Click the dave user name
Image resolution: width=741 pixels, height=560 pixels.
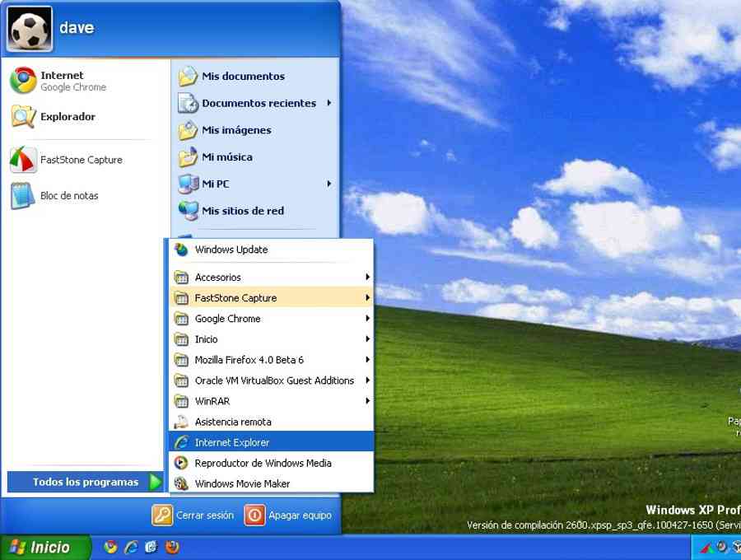coord(77,28)
